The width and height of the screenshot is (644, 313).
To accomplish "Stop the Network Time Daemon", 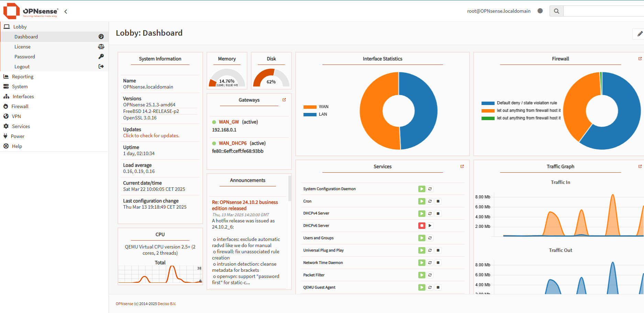I will coord(438,263).
